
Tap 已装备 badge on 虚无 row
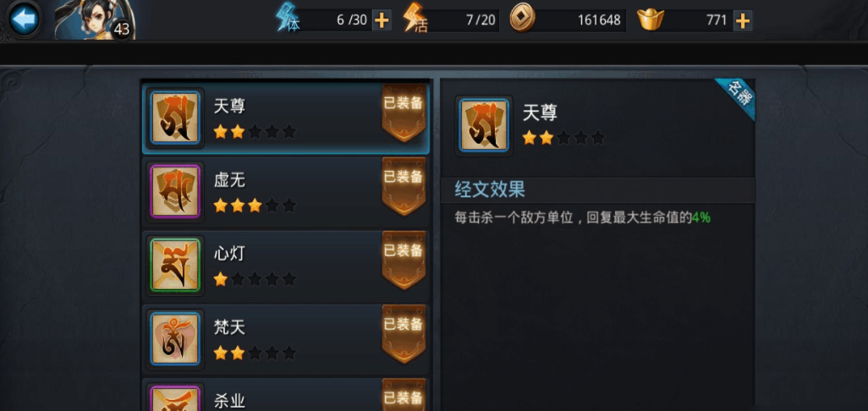point(404,186)
